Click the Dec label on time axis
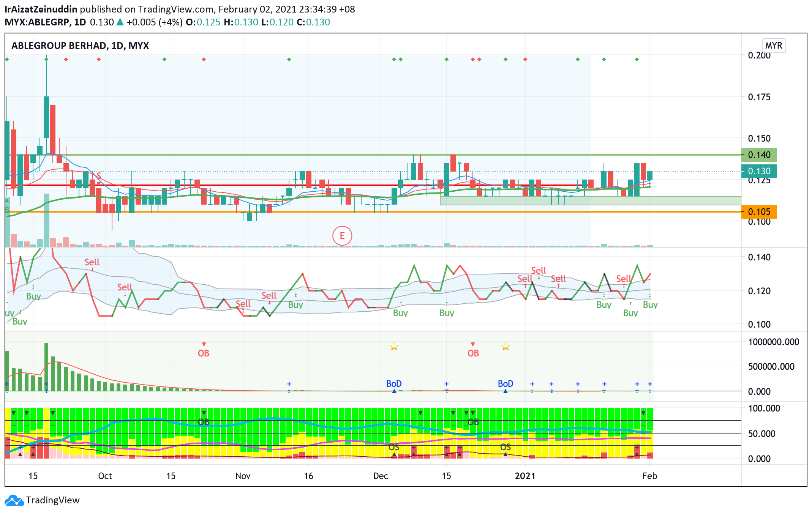This screenshot has height=514, width=812. pos(381,476)
